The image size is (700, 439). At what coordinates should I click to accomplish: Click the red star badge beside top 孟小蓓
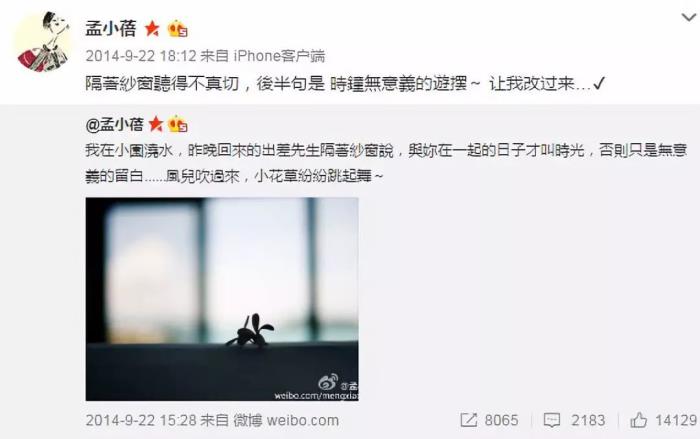[x=152, y=29]
